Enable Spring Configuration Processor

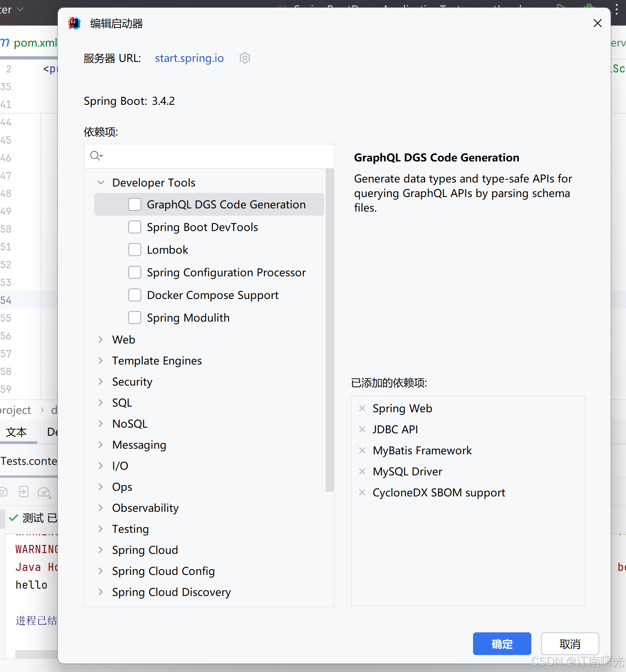[135, 272]
